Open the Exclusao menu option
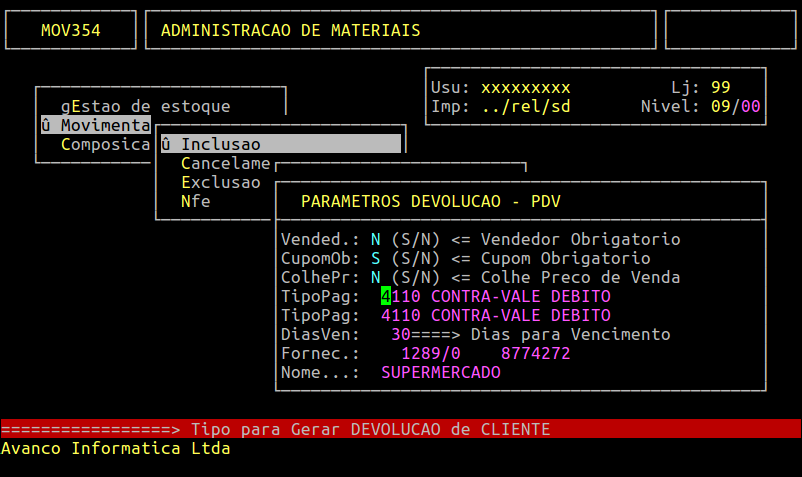The width and height of the screenshot is (802, 477). (x=221, y=183)
